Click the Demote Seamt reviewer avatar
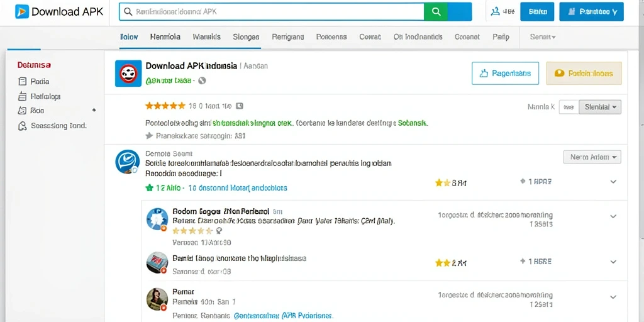 point(127,162)
